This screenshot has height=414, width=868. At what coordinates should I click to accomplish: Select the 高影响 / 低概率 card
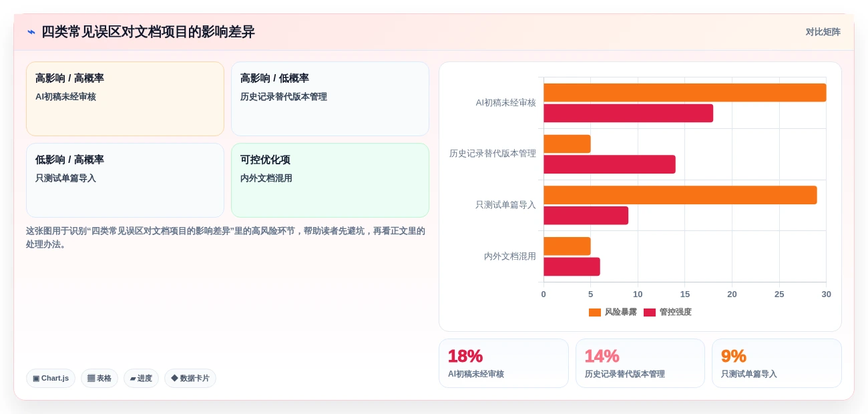[330, 99]
